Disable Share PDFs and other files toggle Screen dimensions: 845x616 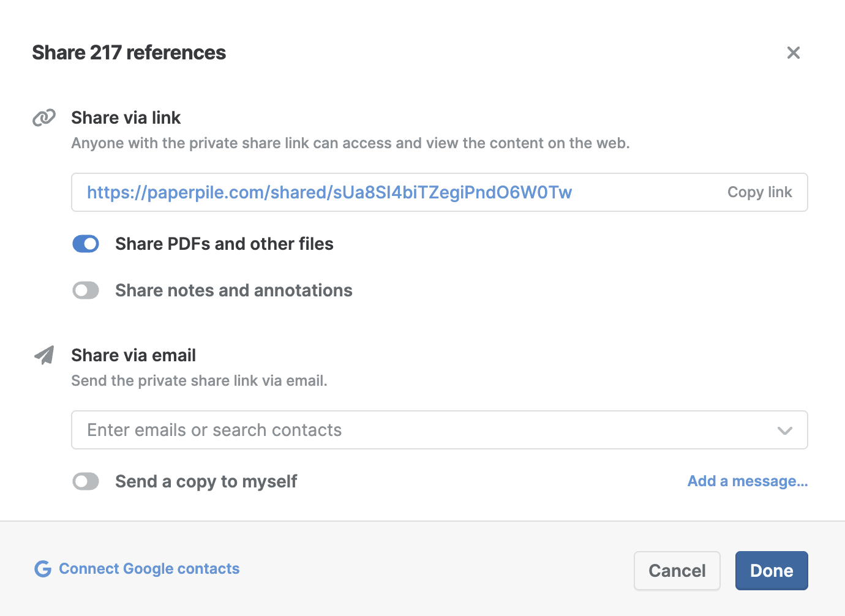pyautogui.click(x=86, y=244)
